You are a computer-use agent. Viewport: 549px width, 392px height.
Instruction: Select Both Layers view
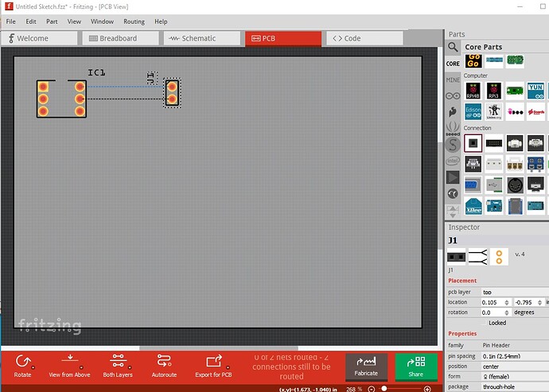click(118, 366)
